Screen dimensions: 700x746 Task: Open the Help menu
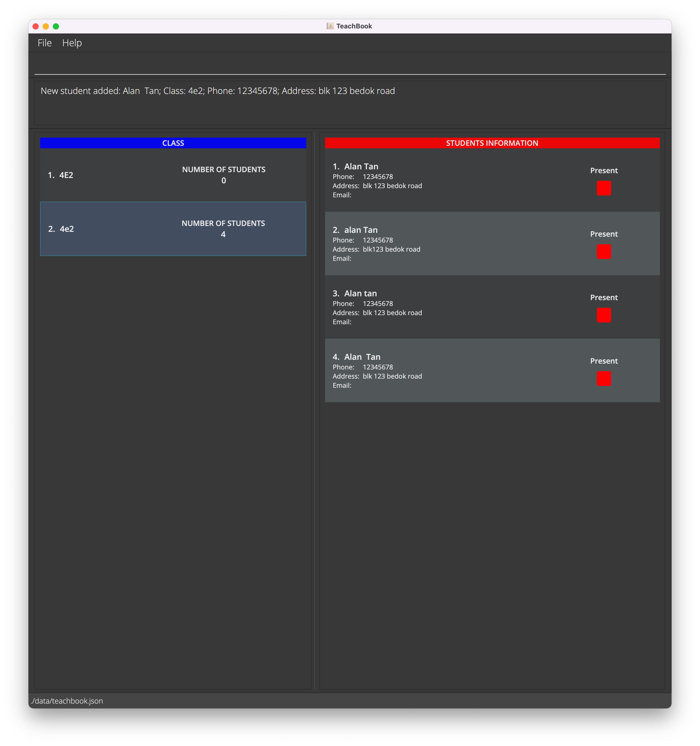click(72, 43)
